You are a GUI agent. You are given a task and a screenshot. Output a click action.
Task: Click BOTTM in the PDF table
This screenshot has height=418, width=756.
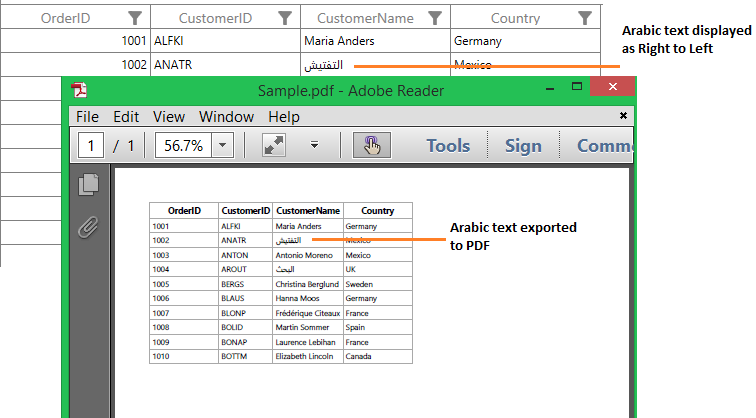click(234, 356)
